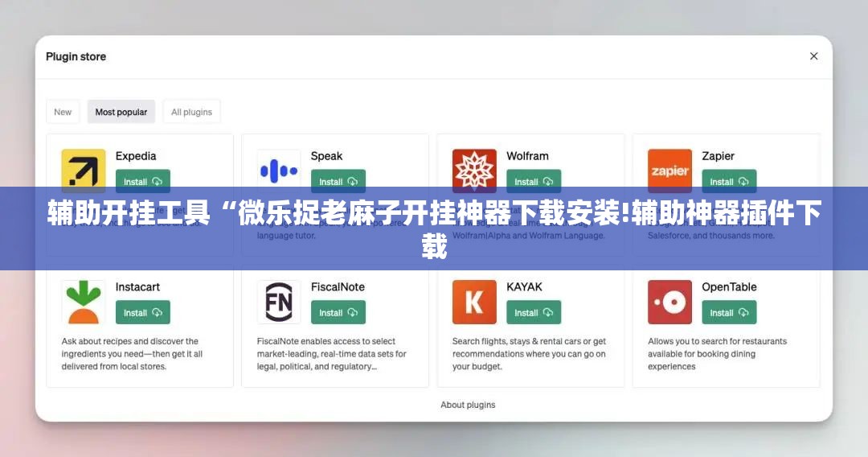
Task: Install the Speak plugin
Action: [338, 181]
